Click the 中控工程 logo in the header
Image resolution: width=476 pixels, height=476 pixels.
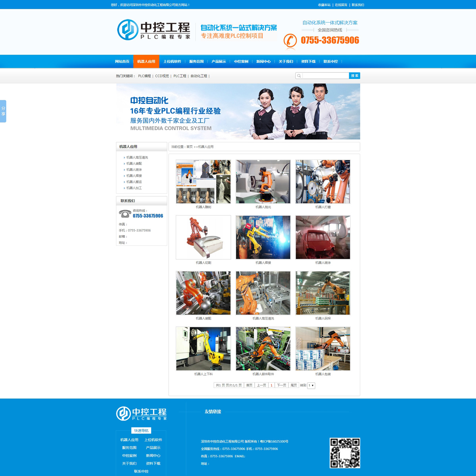(154, 30)
